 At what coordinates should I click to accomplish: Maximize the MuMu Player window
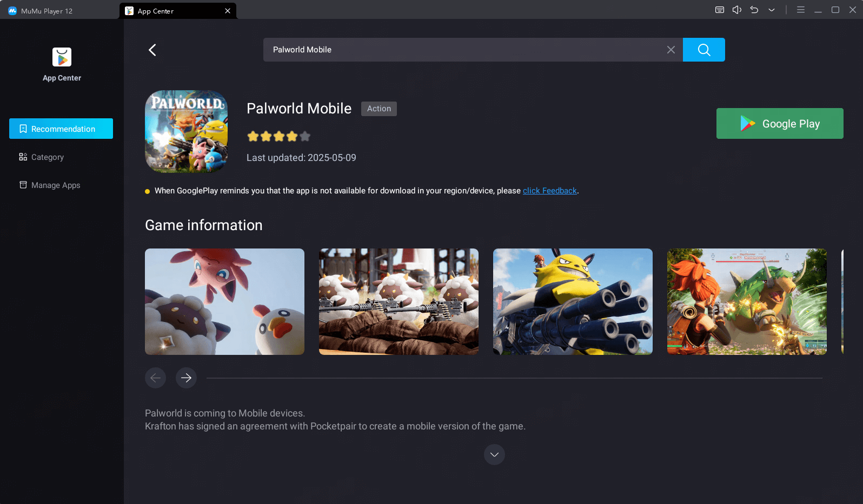point(835,10)
